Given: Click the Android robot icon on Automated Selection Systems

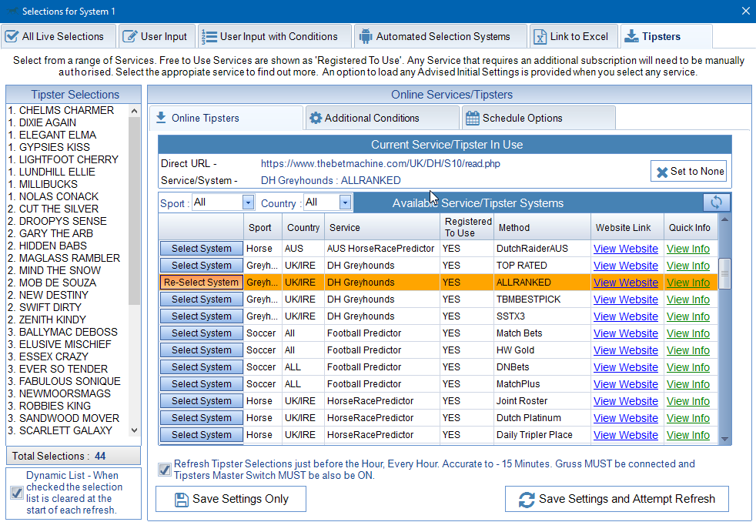Looking at the screenshot, I should [366, 36].
